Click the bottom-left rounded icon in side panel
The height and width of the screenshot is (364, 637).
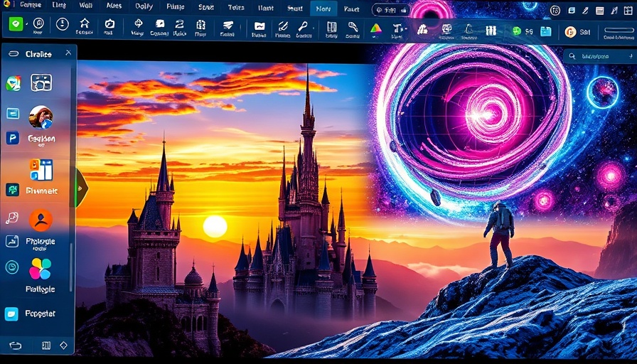tap(15, 346)
